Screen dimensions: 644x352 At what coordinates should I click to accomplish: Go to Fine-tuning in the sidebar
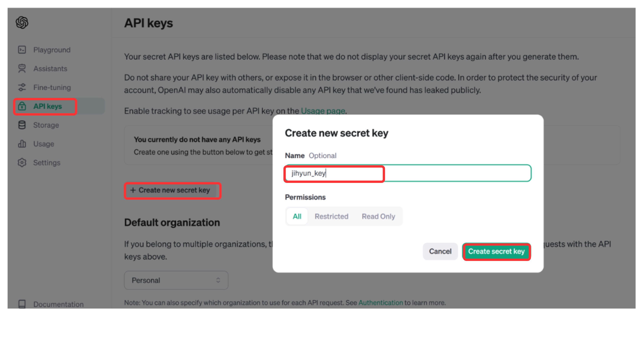click(52, 87)
